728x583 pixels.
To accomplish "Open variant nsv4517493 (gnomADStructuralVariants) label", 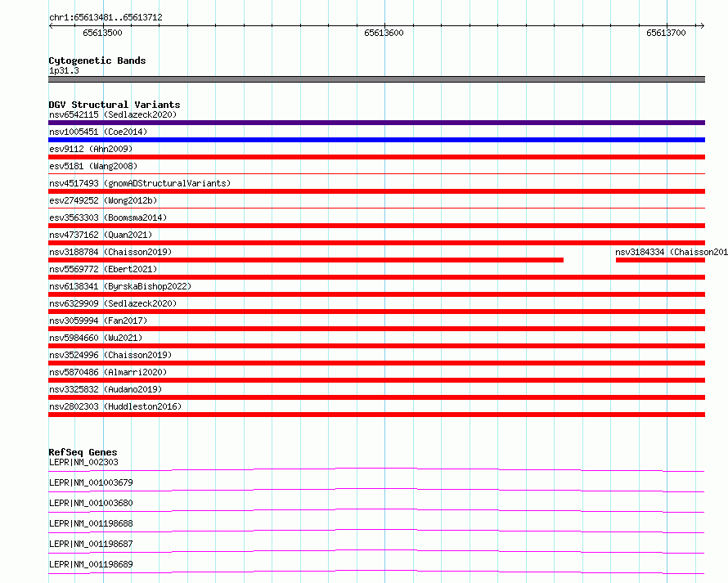I will tap(140, 183).
